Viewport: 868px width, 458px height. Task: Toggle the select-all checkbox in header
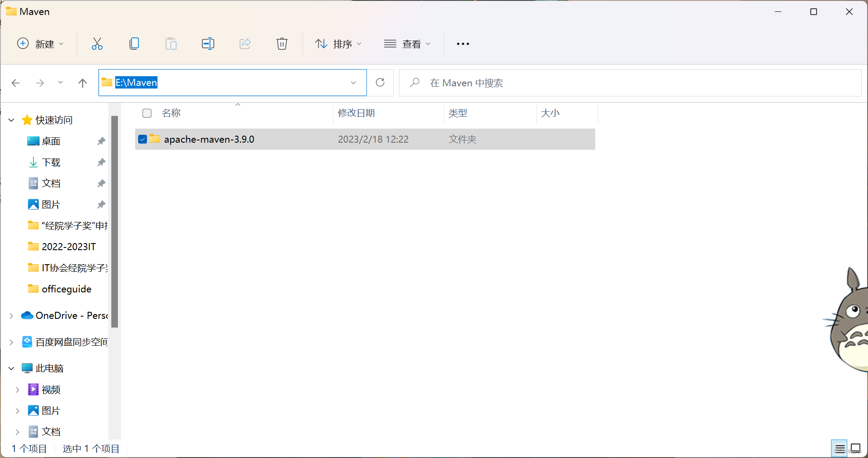click(x=147, y=113)
